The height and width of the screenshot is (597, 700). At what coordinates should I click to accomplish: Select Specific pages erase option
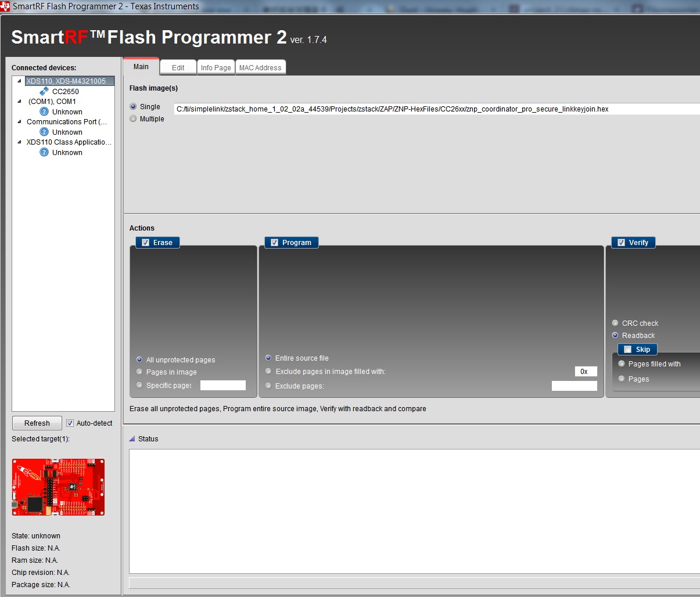tap(139, 386)
